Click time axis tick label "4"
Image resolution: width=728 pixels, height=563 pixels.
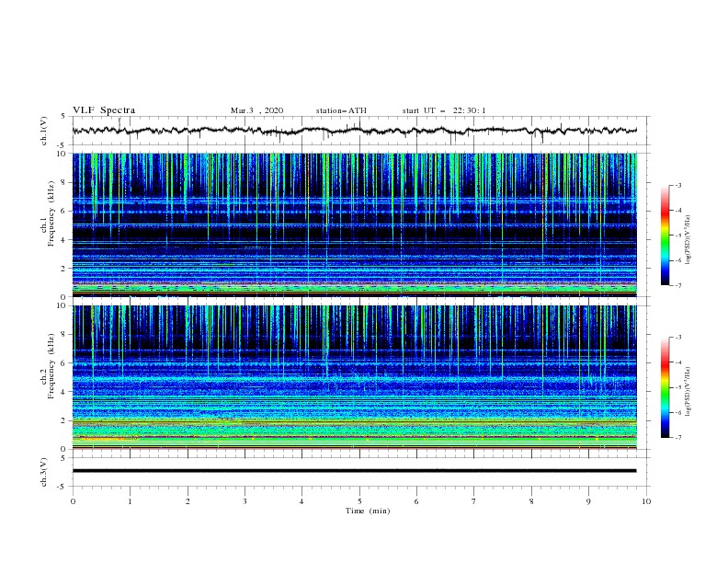click(x=301, y=501)
